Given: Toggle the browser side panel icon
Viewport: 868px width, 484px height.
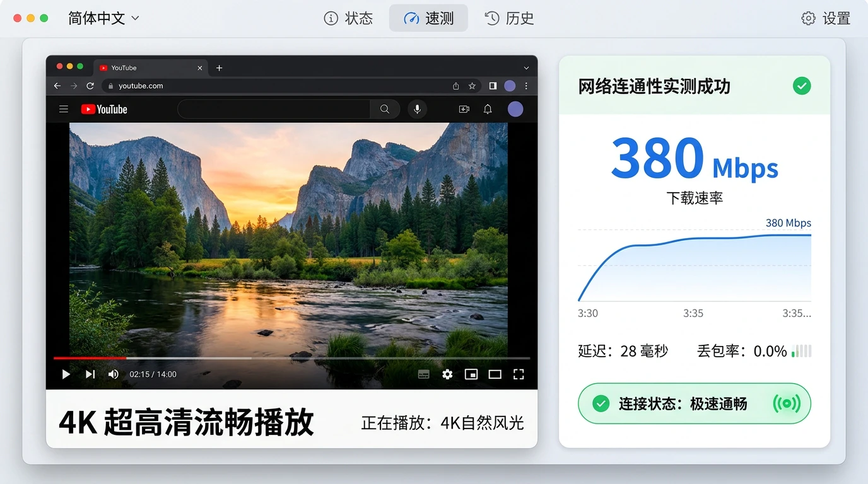Looking at the screenshot, I should coord(493,86).
